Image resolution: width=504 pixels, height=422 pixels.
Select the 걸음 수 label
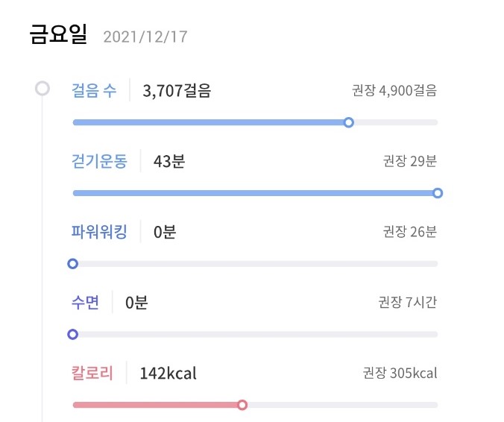(x=93, y=90)
